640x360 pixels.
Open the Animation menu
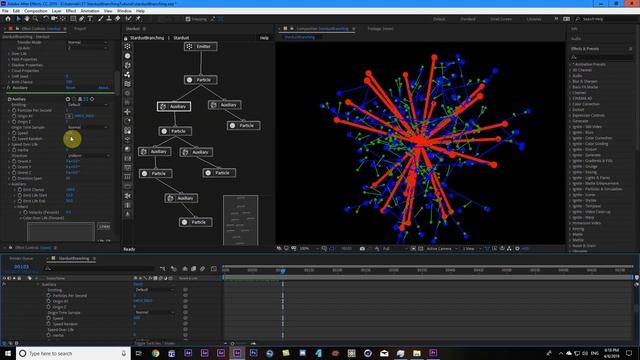[90, 11]
